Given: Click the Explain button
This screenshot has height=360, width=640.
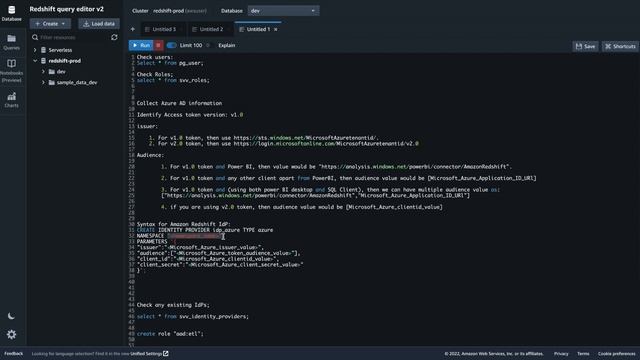Looking at the screenshot, I should click(227, 45).
